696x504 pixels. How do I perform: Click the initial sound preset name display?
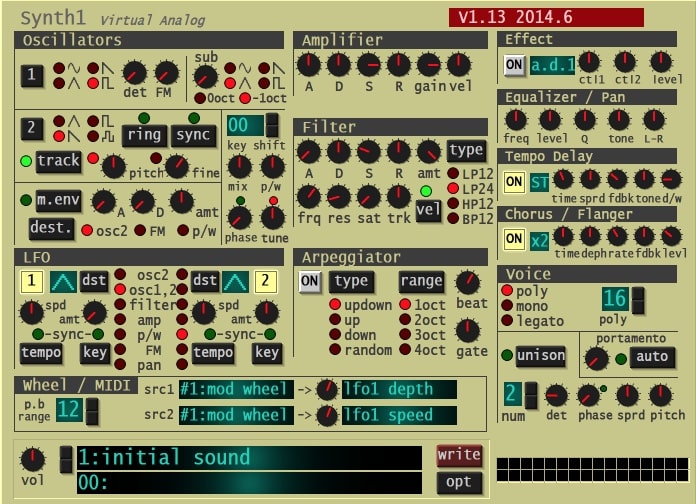point(248,458)
